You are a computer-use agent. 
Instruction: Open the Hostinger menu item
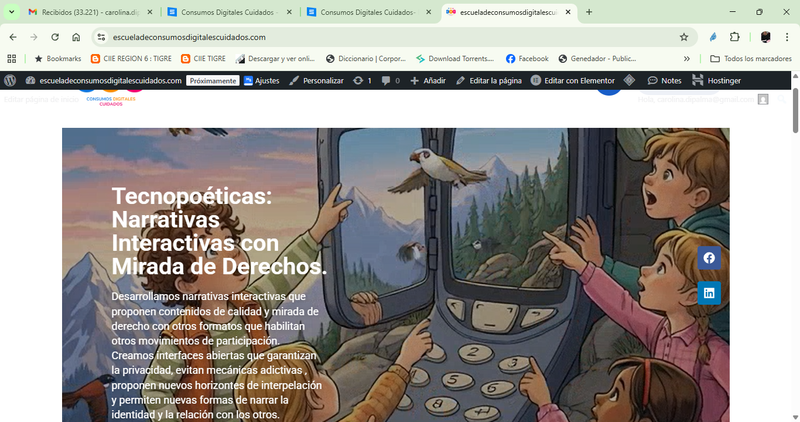716,80
